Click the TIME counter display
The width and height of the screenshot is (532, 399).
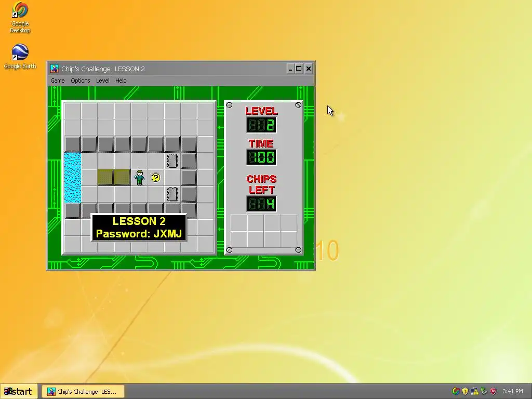pos(261,157)
